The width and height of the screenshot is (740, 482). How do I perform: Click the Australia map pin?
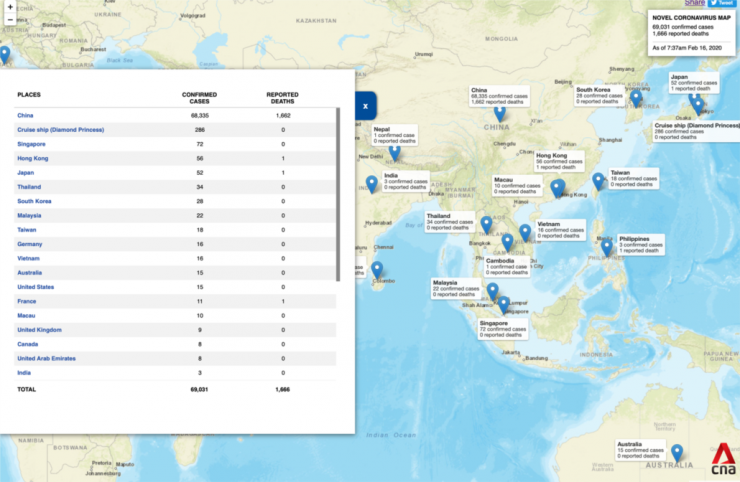tap(677, 453)
